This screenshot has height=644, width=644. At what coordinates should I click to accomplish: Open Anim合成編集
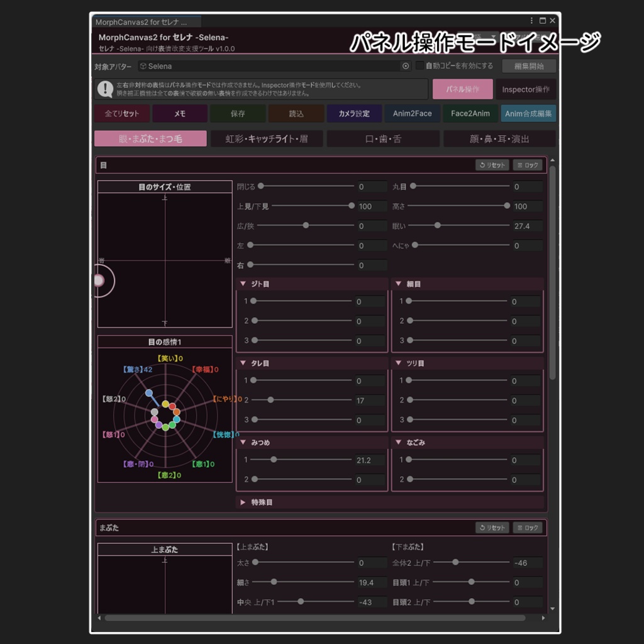[x=528, y=113]
